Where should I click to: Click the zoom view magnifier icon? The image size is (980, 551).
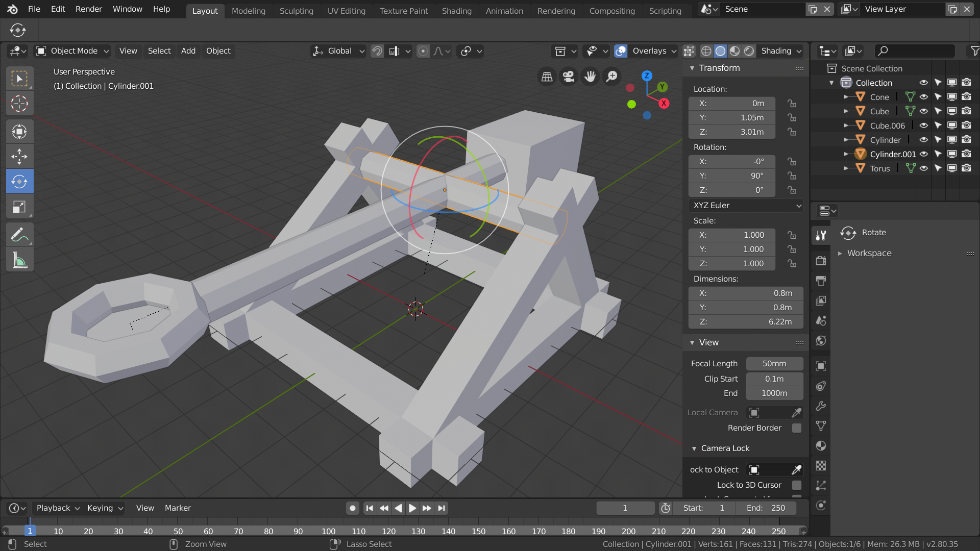611,77
